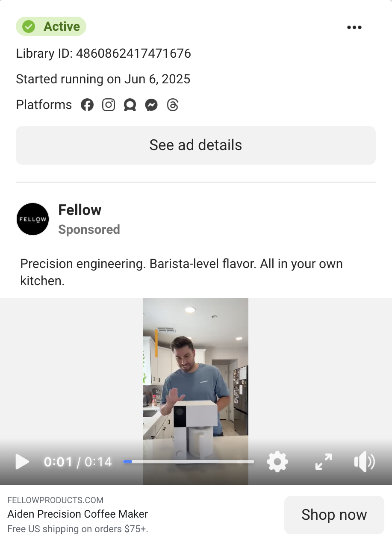Viewport: 392px width, 542px height.
Task: Click the Library ID number text
Action: pyautogui.click(x=133, y=53)
